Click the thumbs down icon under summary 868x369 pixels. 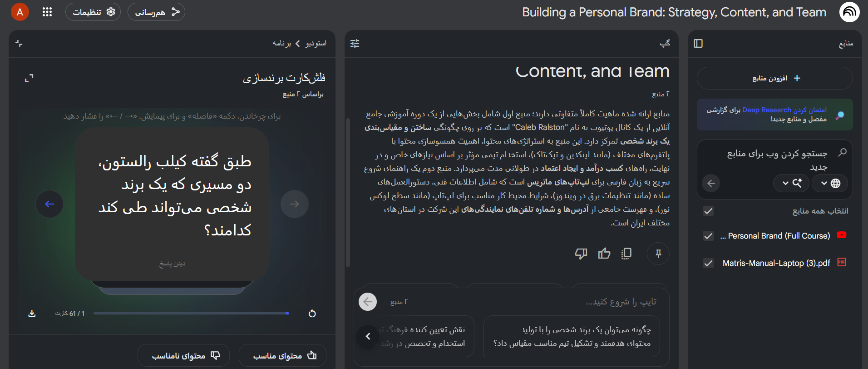coord(581,254)
